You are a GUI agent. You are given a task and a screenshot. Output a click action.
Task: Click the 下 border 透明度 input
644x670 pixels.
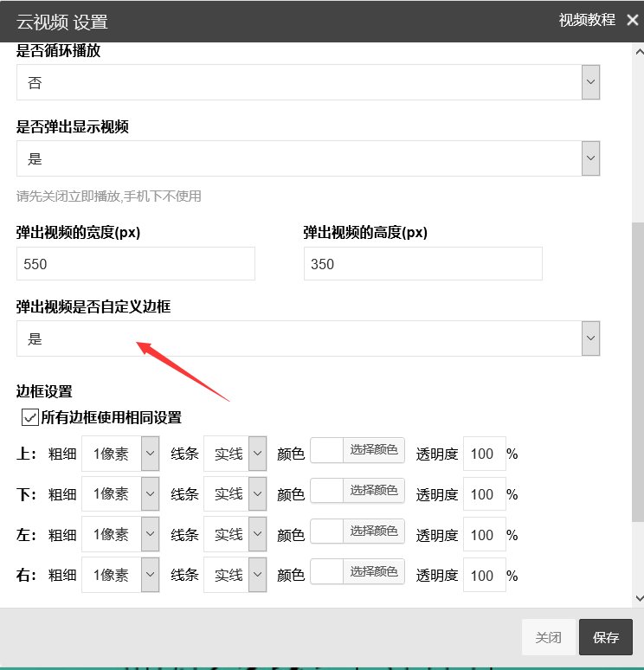pos(485,494)
